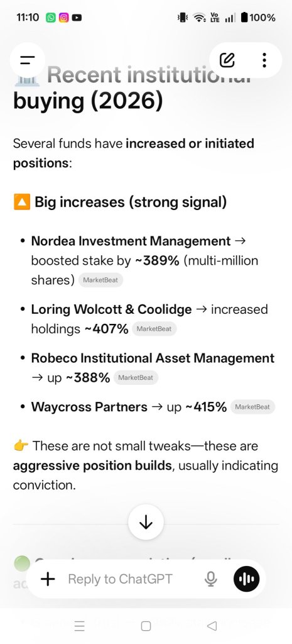The image size is (292, 644).
Task: Open MarketBeat source chip for Nordea
Action: 100,280
